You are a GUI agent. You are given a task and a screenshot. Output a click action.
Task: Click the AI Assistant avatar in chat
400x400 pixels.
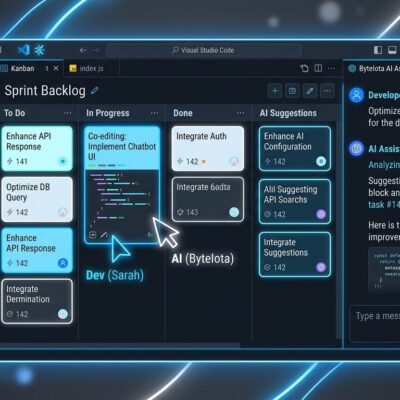(x=356, y=148)
